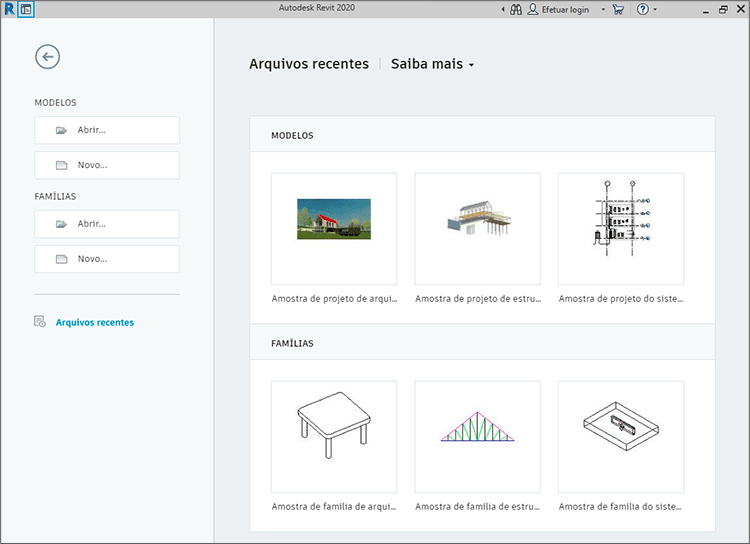
Task: Create new model with Novo under Modelos
Action: click(107, 165)
